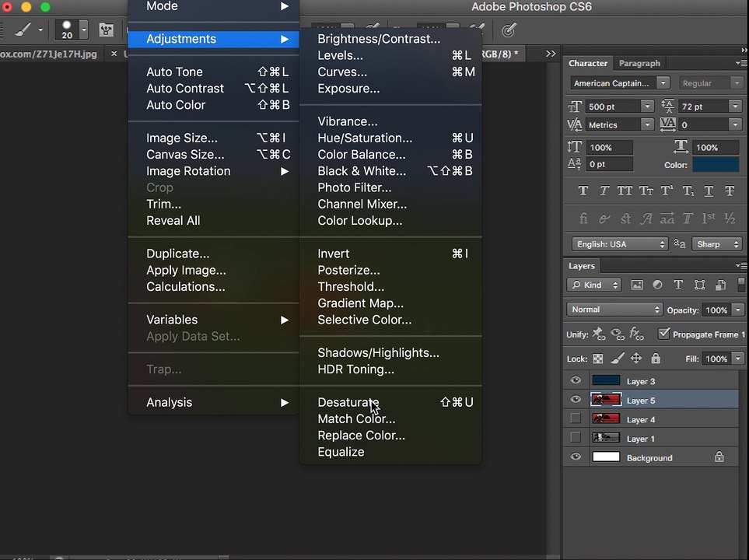The width and height of the screenshot is (749, 560).
Task: Click Lock all padlock icon
Action: 656,359
